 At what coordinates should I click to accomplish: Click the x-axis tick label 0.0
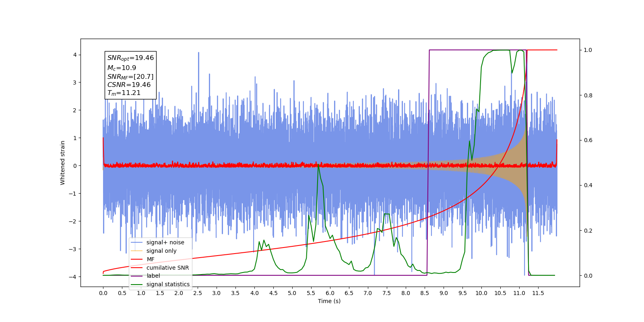click(103, 293)
